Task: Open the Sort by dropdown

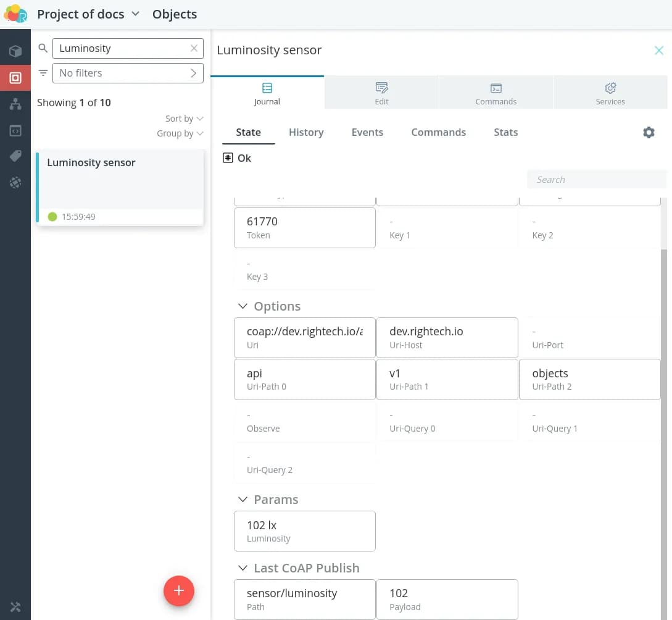Action: (184, 119)
